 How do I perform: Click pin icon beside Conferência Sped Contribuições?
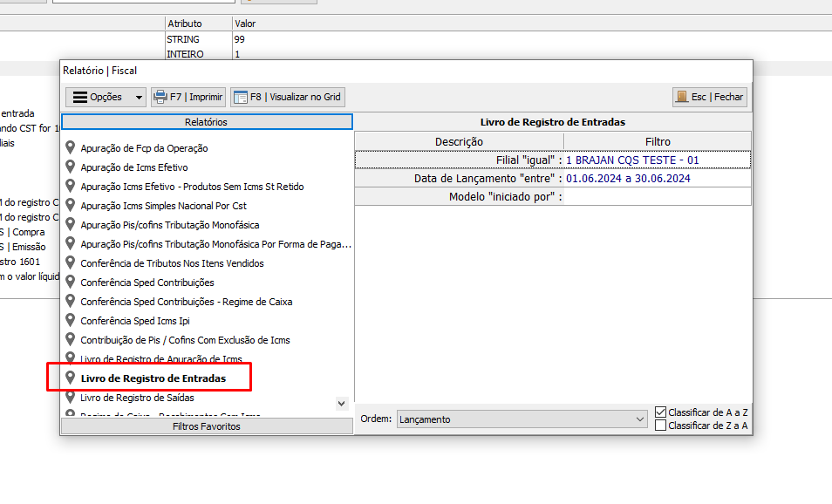tap(71, 282)
